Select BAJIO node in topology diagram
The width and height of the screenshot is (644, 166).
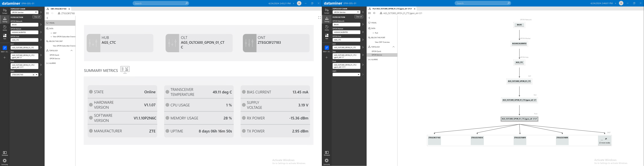tap(519, 25)
